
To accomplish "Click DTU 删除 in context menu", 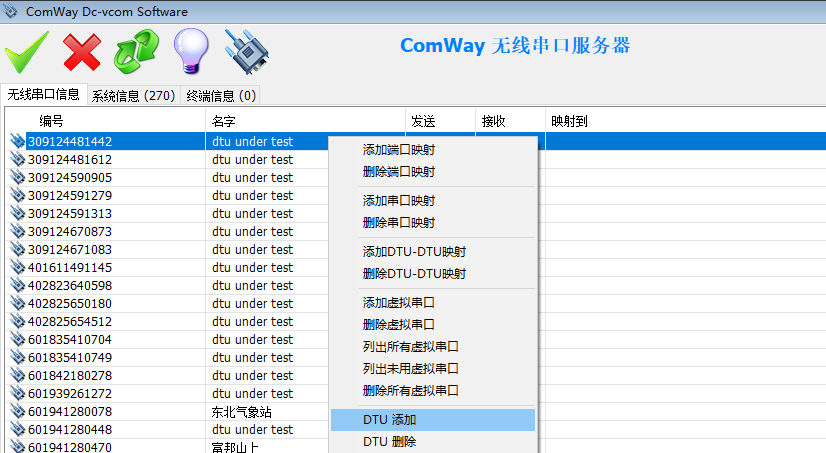I will pos(433,442).
